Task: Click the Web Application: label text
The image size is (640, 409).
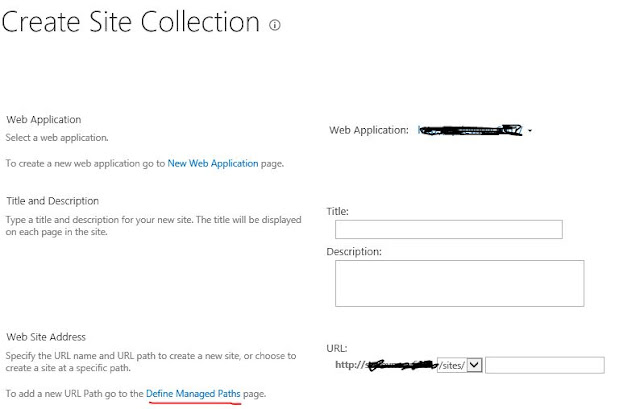Action: click(x=369, y=130)
